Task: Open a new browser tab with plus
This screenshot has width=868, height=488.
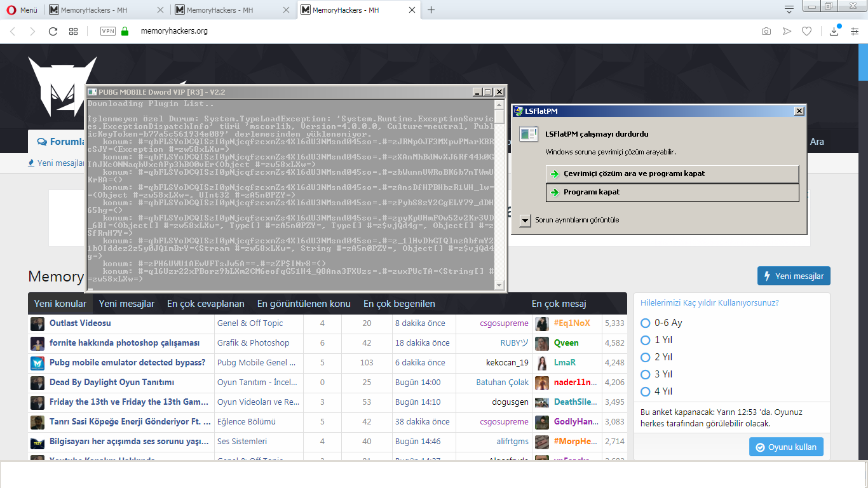Action: pos(431,10)
